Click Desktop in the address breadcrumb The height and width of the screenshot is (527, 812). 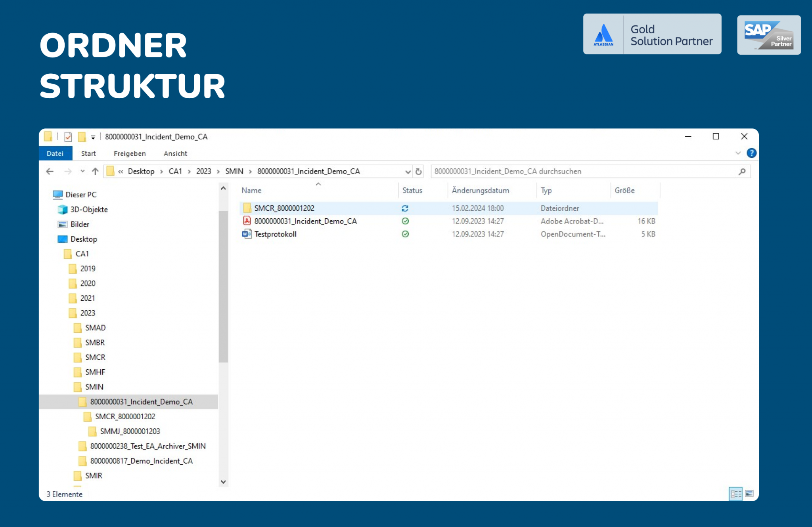click(x=141, y=171)
